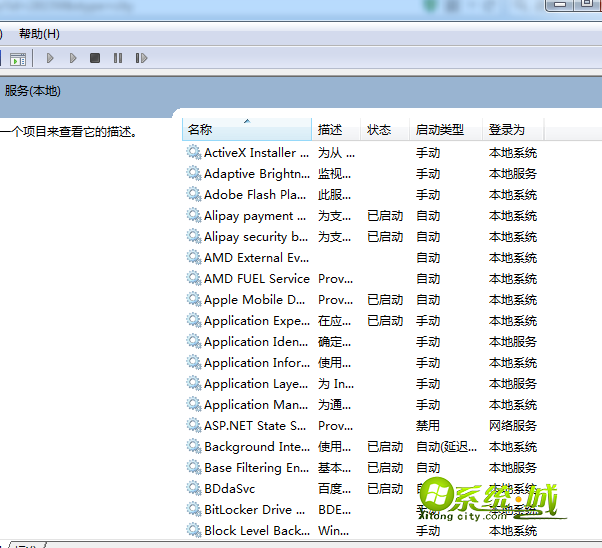602x548 pixels.
Task: Select the Adobe Flash Player service row
Action: (x=255, y=195)
